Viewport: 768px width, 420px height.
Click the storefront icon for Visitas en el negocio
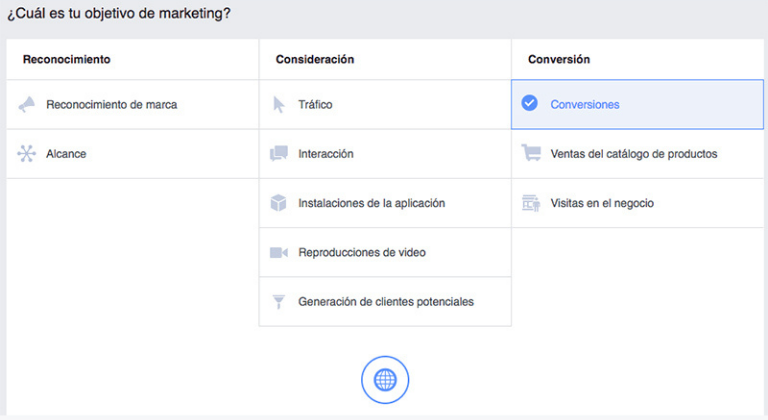click(531, 203)
